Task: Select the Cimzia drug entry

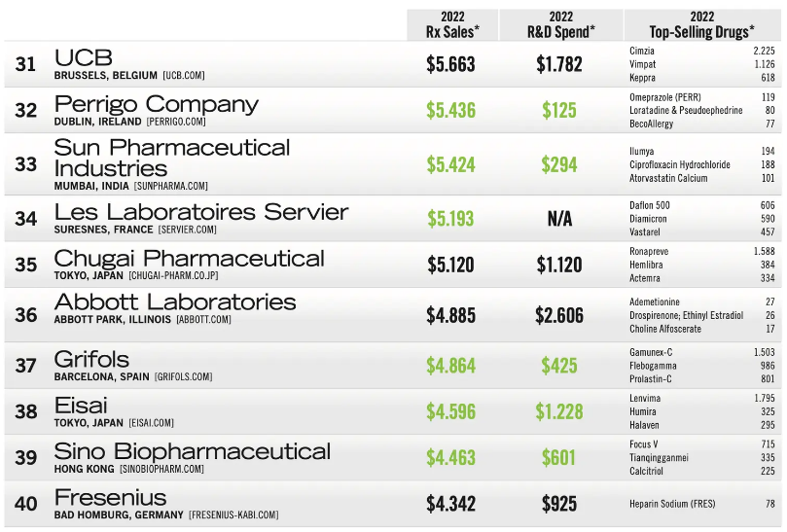Action: coord(643,50)
